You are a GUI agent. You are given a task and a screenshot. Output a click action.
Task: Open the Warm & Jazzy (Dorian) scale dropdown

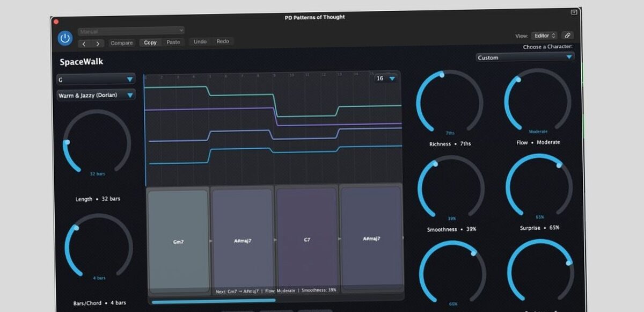coord(96,96)
